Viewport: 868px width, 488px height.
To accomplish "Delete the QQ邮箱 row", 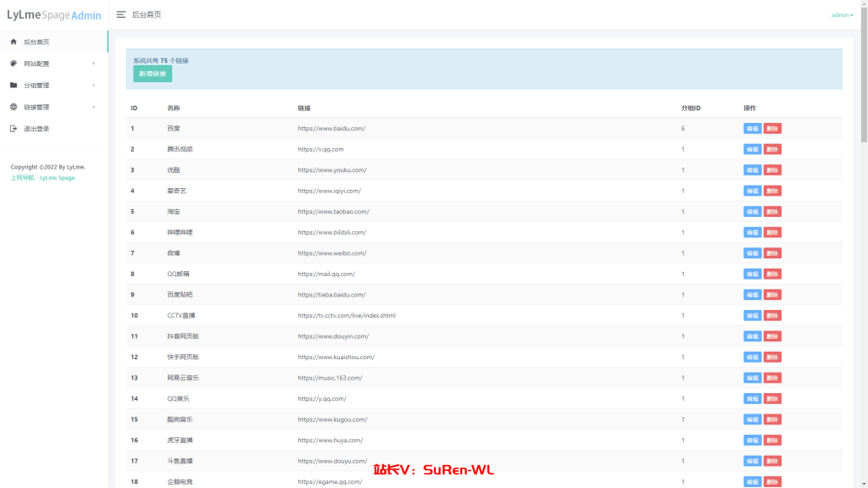I will click(772, 274).
